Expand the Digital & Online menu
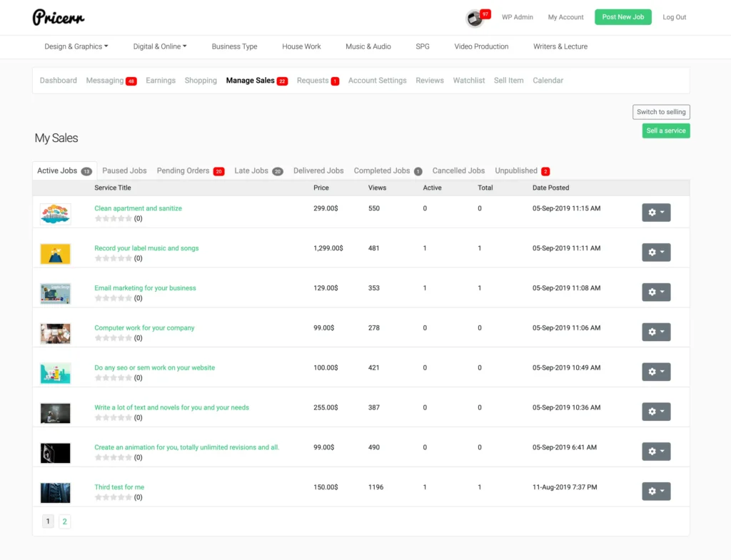This screenshot has height=560, width=731. click(x=160, y=46)
